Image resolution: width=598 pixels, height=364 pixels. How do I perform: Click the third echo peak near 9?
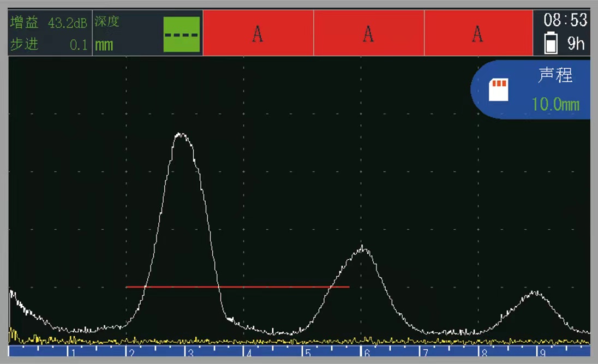(535, 293)
